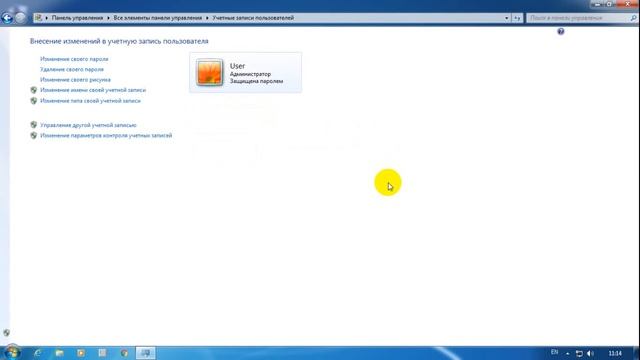This screenshot has height=360, width=640.
Task: Expand arrow after 'Панель управления' breadcrumb
Action: (108, 18)
